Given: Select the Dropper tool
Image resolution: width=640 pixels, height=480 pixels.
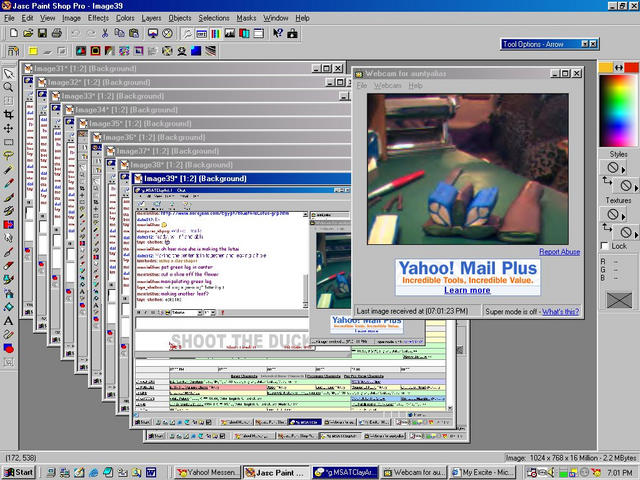Looking at the screenshot, I should 8,183.
